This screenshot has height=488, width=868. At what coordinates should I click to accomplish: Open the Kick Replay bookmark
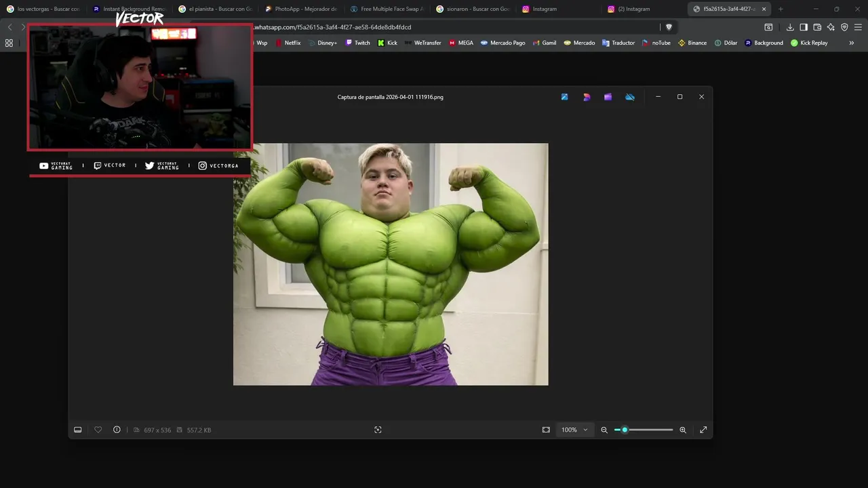pos(809,43)
